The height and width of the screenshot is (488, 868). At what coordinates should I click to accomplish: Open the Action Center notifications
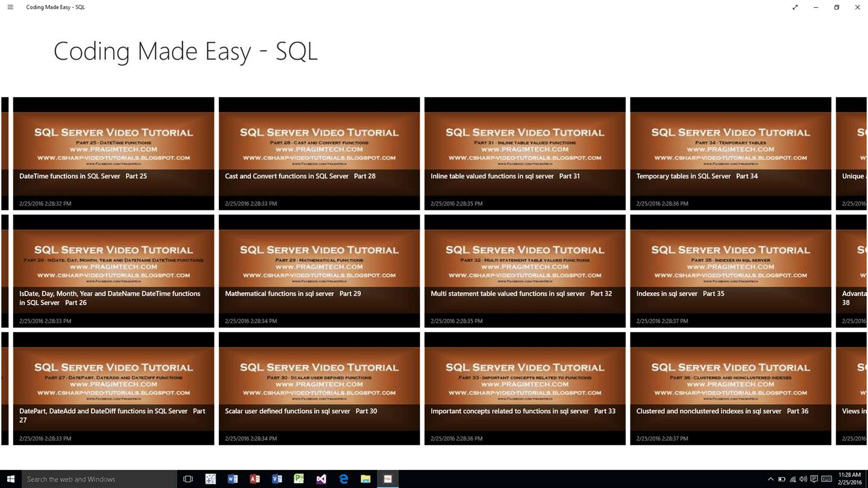click(814, 480)
